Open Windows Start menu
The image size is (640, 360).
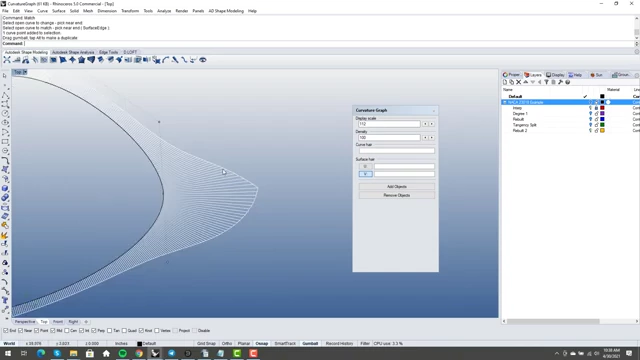click(x=8, y=353)
